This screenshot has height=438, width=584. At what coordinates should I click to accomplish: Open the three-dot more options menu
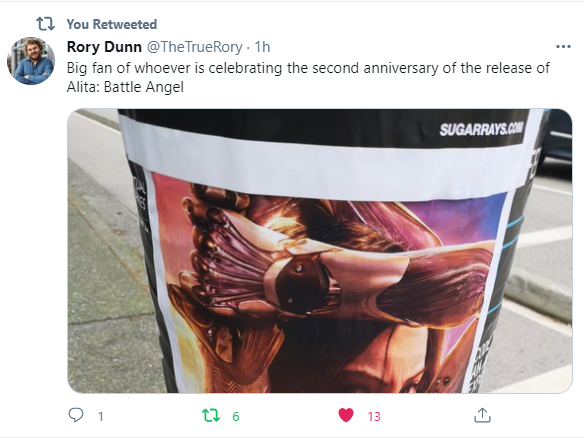pos(563,47)
